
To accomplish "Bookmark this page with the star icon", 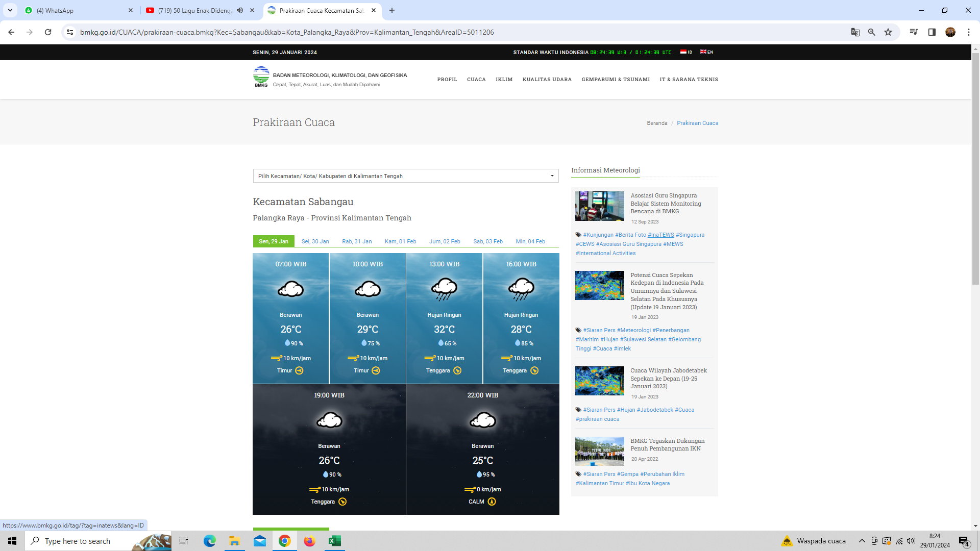I will point(888,32).
